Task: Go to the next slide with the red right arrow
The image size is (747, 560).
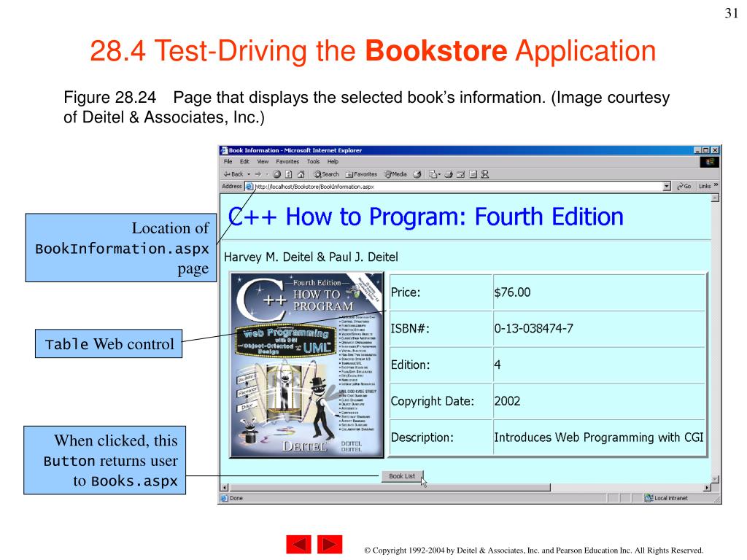Action: click(x=330, y=544)
